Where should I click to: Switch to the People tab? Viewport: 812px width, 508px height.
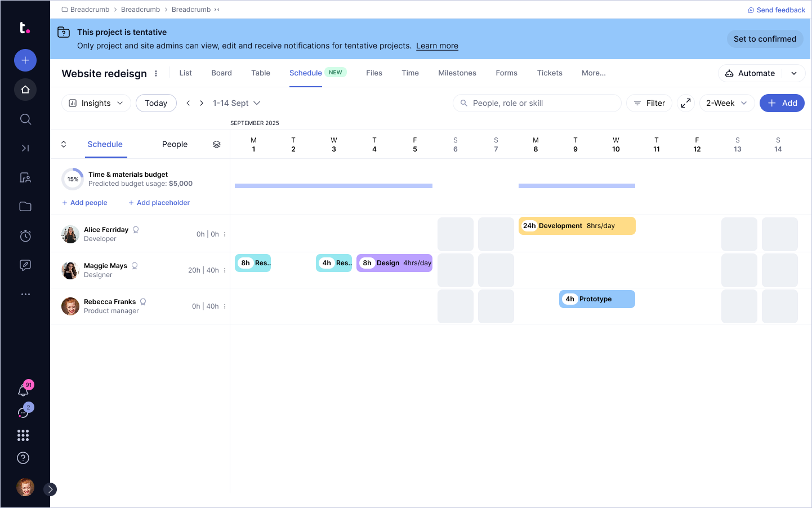pos(175,144)
